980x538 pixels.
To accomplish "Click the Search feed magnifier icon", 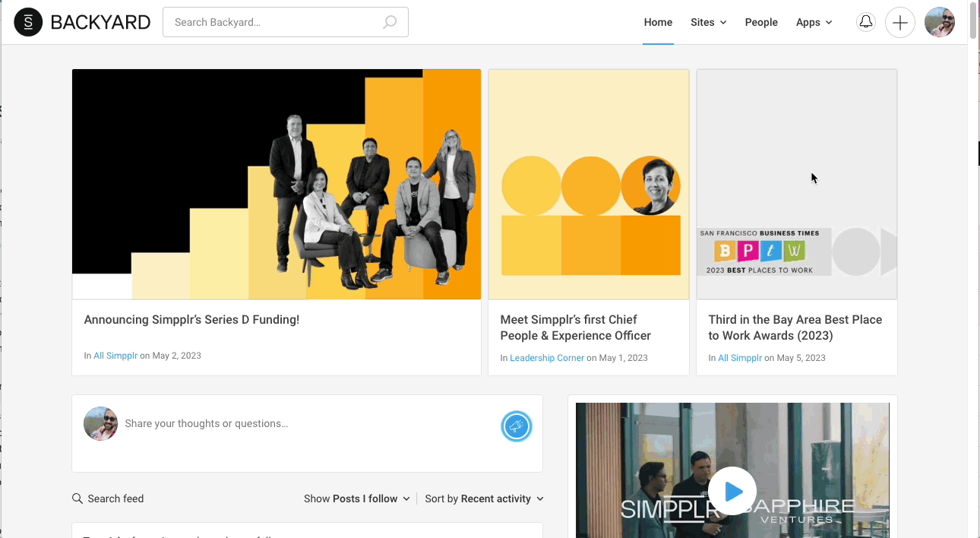I will tap(77, 498).
